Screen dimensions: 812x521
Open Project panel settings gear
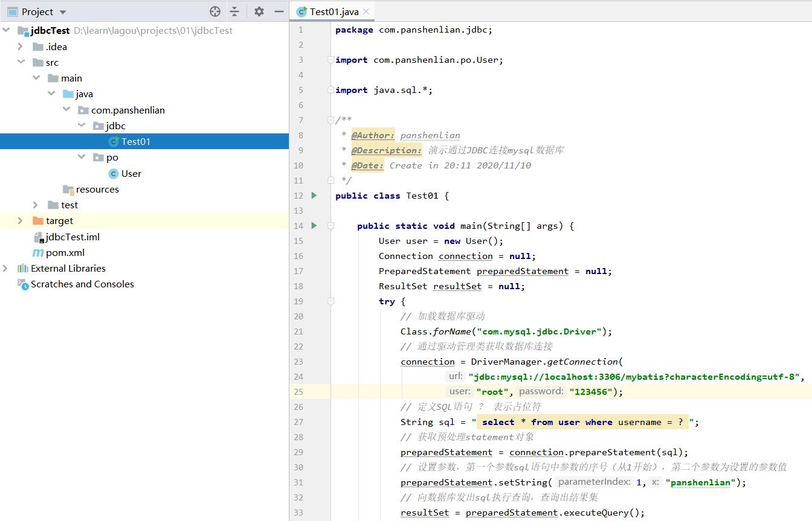[x=259, y=11]
